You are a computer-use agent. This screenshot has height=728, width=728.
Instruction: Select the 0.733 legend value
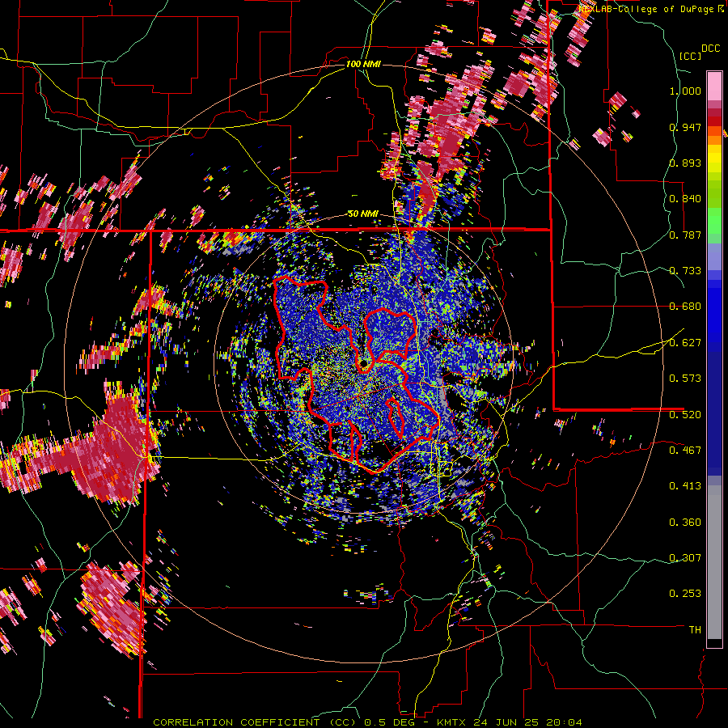click(685, 271)
